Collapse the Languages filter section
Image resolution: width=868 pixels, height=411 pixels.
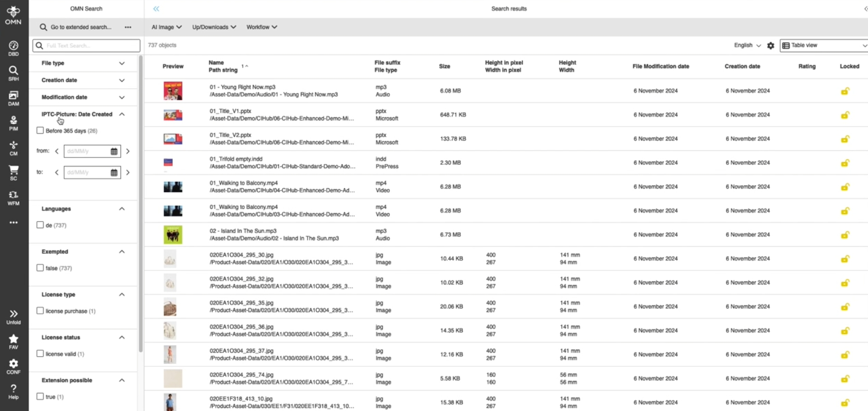tap(121, 209)
